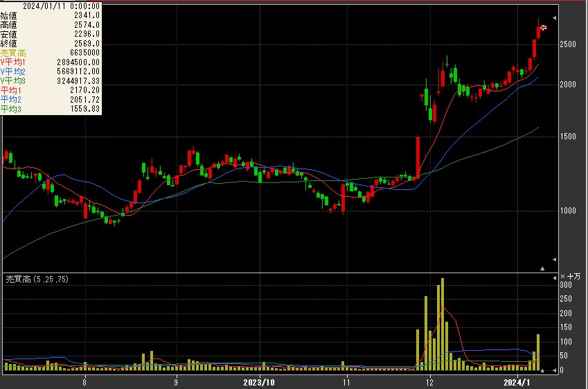Click the left triangle at price chart top-right
The width and height of the screenshot is (588, 389).
[553, 17]
